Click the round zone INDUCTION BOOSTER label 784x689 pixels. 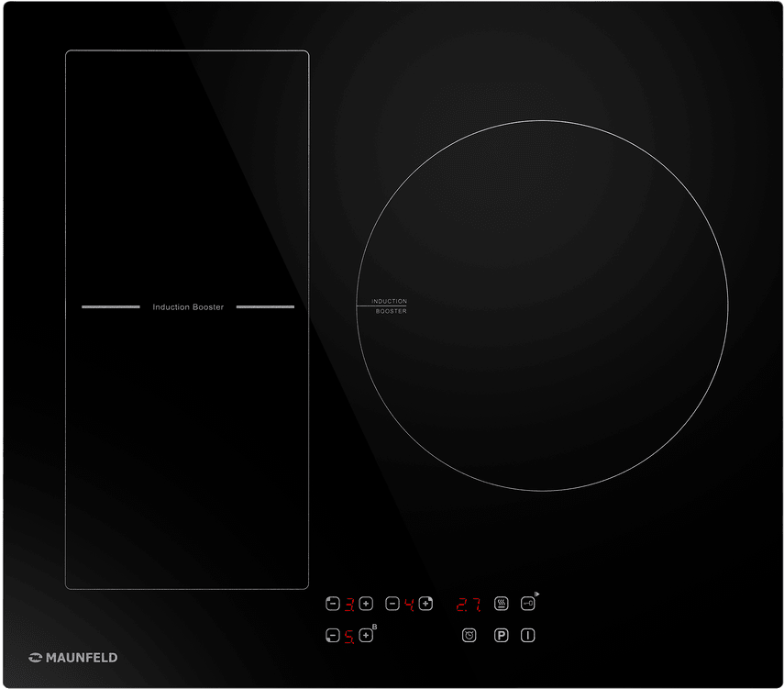(x=389, y=306)
